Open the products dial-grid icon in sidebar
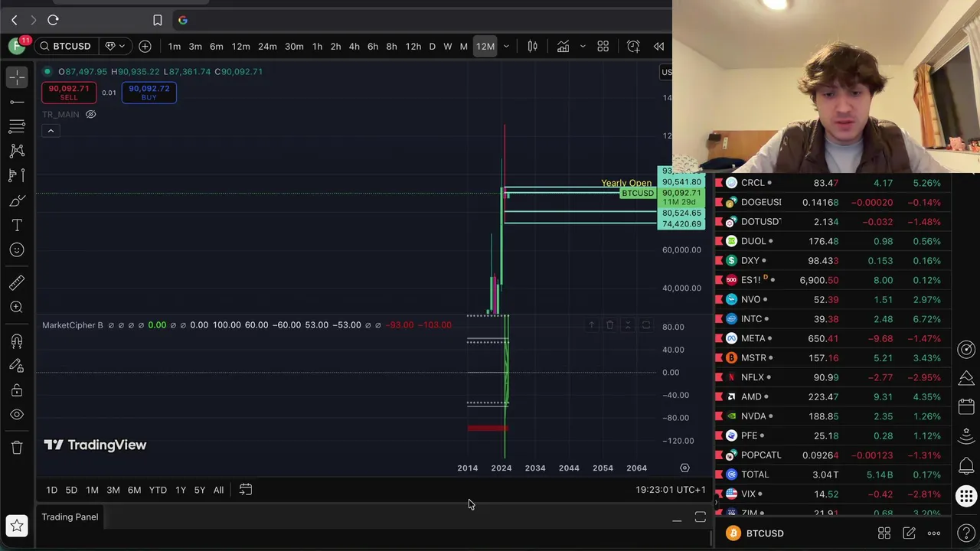 pos(966,496)
